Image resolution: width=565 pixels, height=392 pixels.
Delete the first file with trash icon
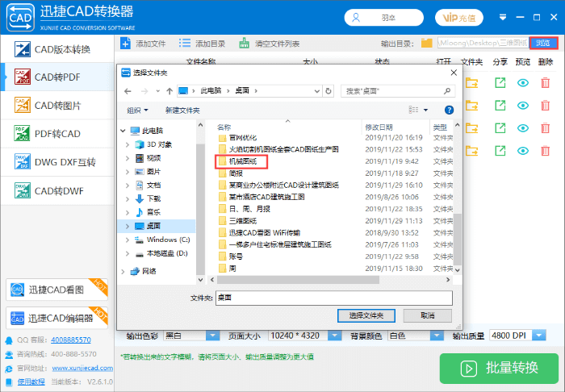pos(545,83)
